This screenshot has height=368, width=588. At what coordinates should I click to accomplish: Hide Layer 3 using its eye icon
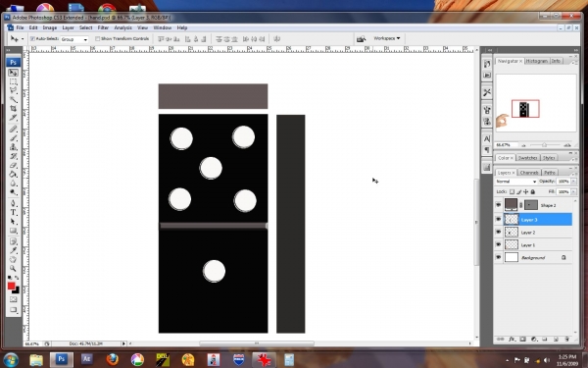pyautogui.click(x=498, y=219)
